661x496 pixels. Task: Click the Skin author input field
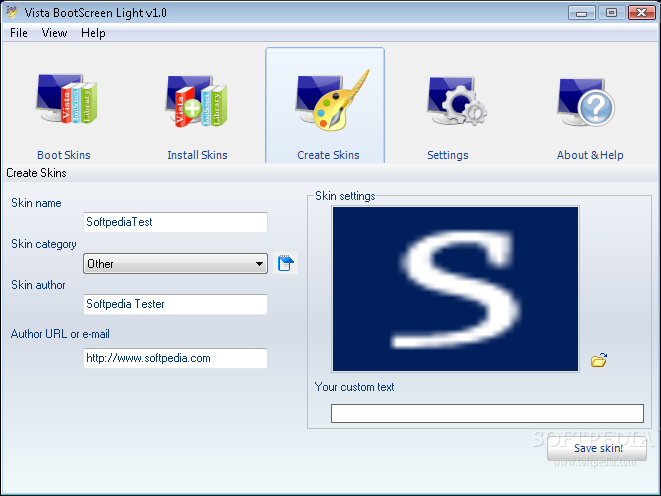[x=175, y=304]
